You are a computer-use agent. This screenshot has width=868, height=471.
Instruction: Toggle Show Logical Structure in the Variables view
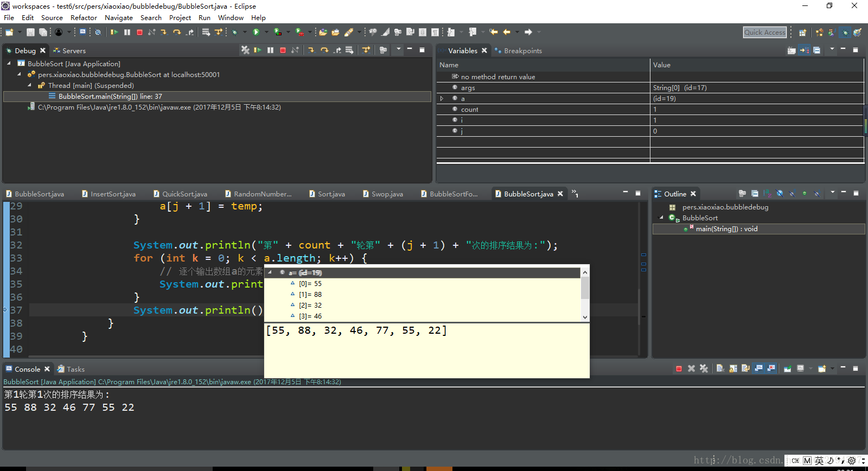pyautogui.click(x=804, y=50)
